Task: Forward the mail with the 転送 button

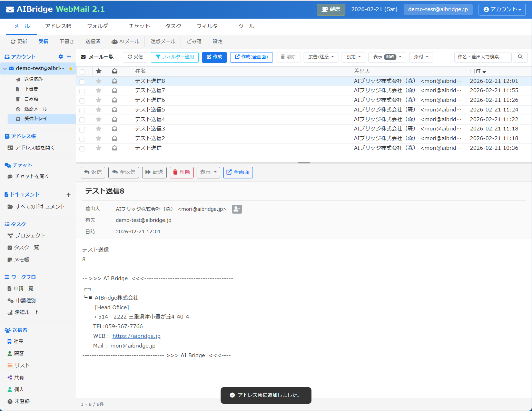Action: pyautogui.click(x=154, y=172)
